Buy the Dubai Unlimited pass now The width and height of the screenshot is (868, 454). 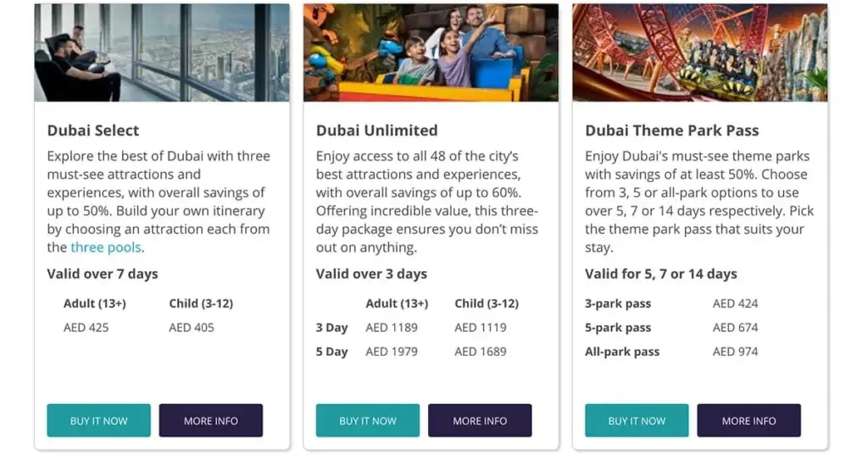(x=368, y=421)
